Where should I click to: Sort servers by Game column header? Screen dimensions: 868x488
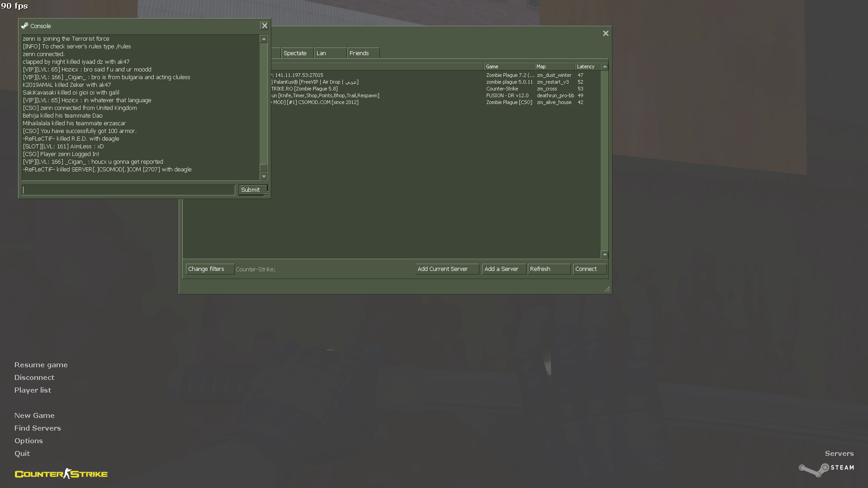click(508, 66)
